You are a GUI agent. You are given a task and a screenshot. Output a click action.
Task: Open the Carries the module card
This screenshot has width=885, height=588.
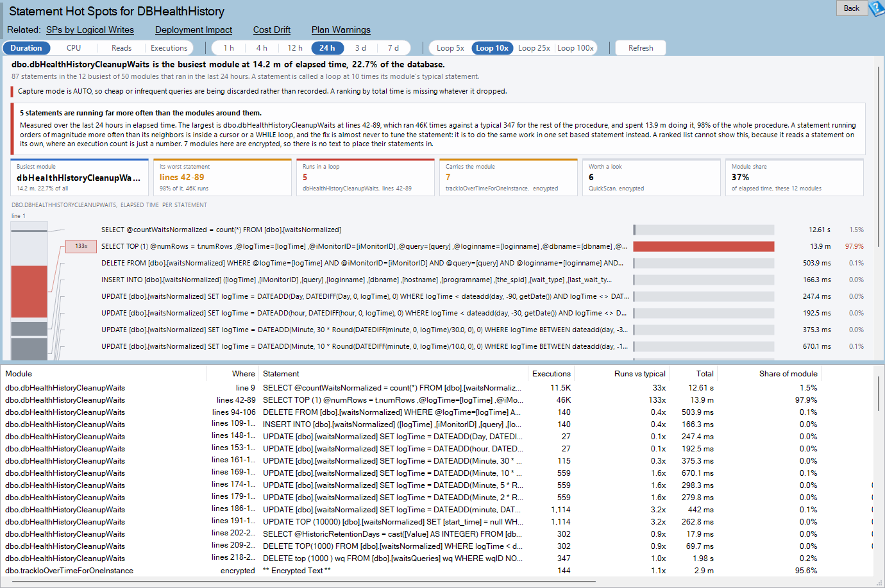click(x=509, y=177)
